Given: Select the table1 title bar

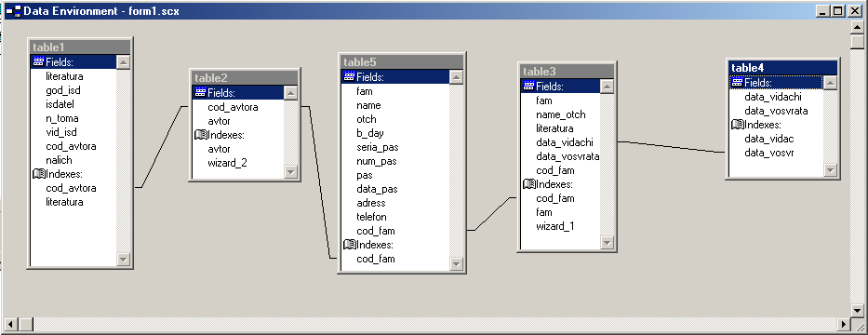Looking at the screenshot, I should pyautogui.click(x=80, y=47).
